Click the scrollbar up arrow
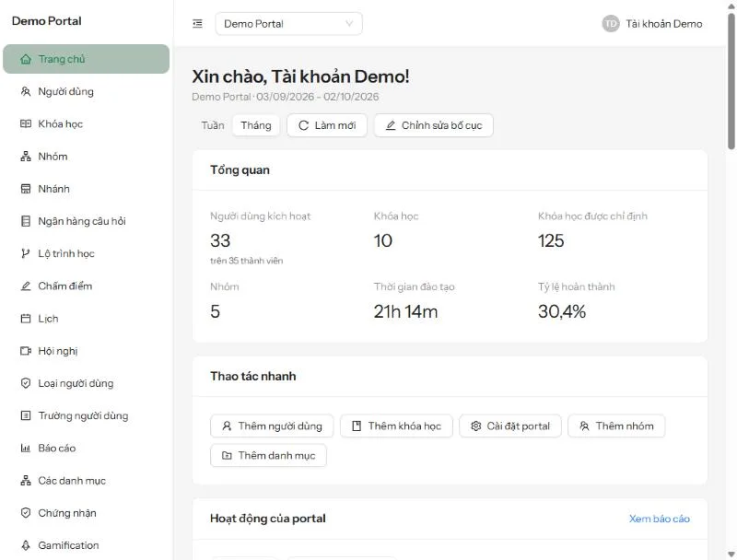This screenshot has height=560, width=737. click(x=731, y=5)
